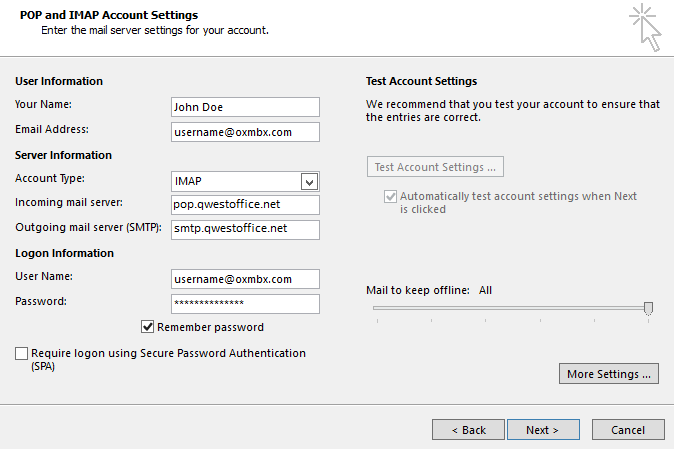Viewport: 674px width, 449px height.
Task: Click the Test Account Settings button
Action: click(x=435, y=167)
